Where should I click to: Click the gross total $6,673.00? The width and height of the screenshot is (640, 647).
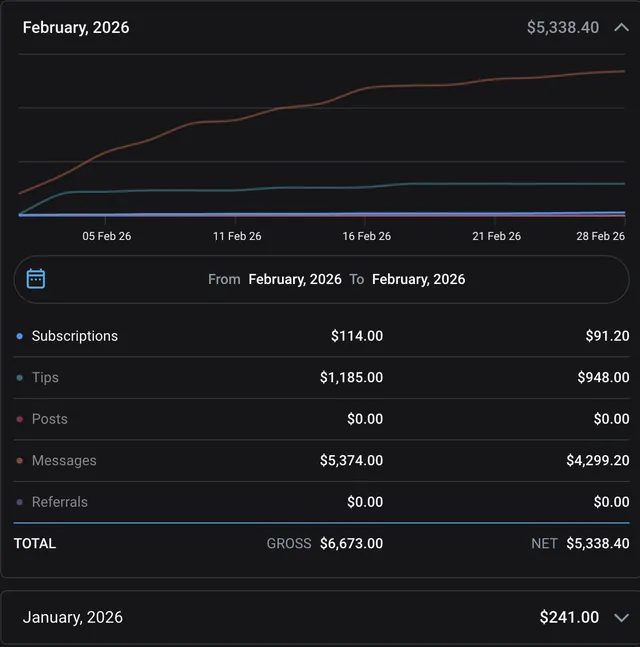pyautogui.click(x=352, y=543)
